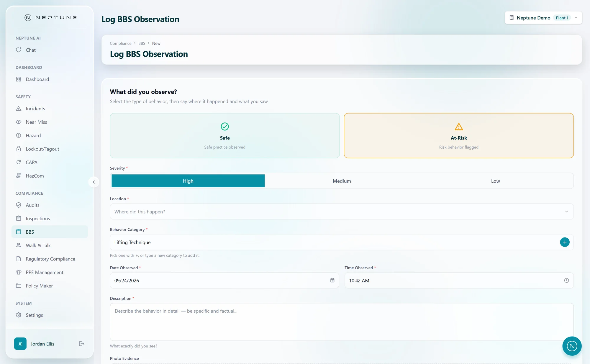The width and height of the screenshot is (590, 364).
Task: Select the Safe observation card
Action: 225,135
